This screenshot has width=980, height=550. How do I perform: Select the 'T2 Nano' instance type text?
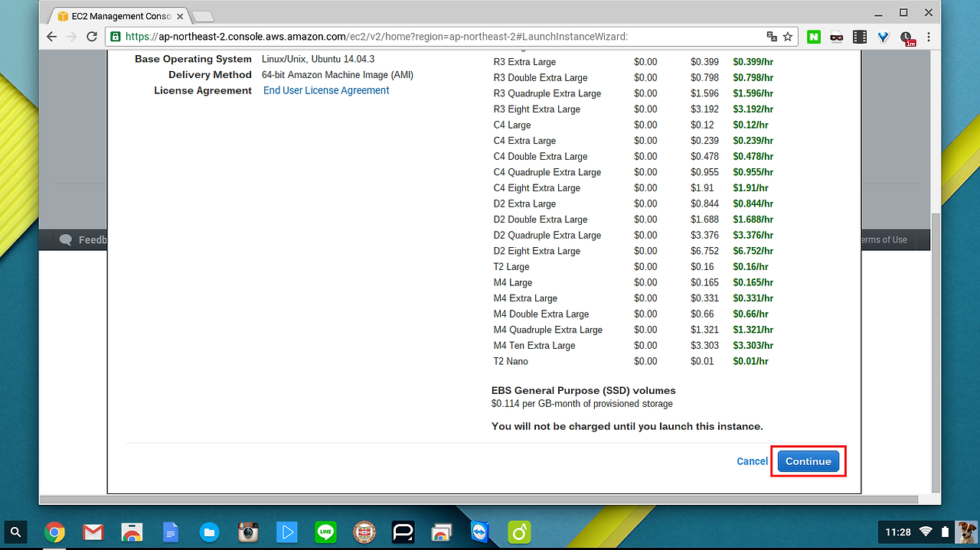511,361
